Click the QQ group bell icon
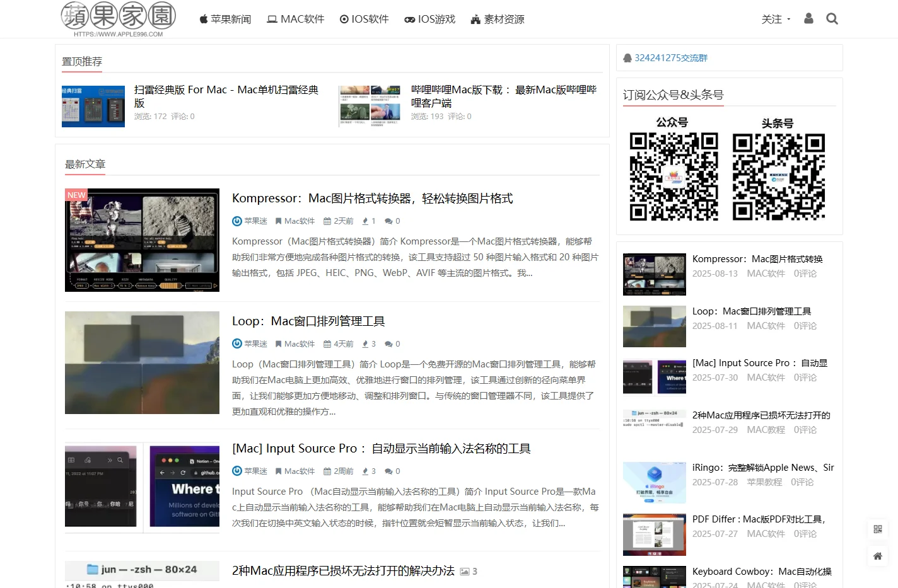This screenshot has height=588, width=898. tap(627, 58)
